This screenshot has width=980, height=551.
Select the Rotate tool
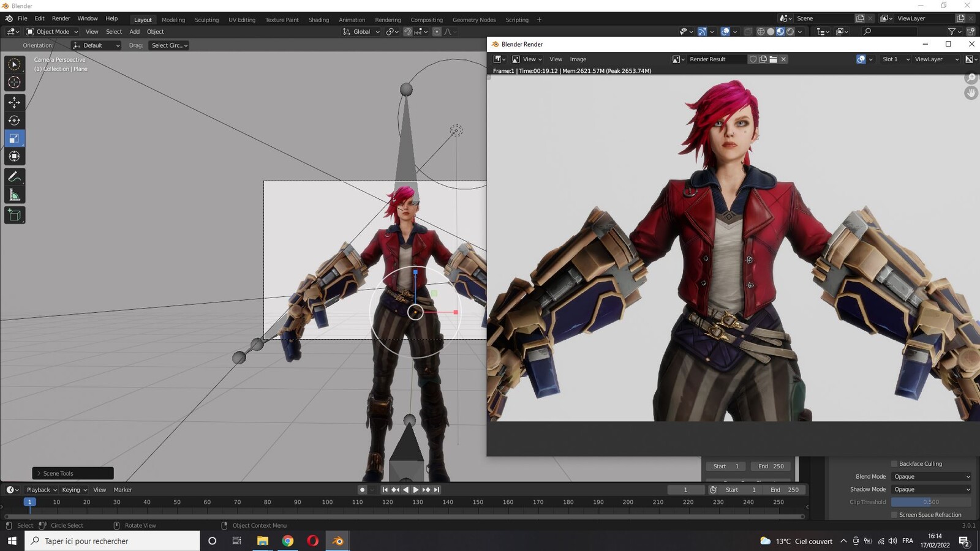[15, 121]
